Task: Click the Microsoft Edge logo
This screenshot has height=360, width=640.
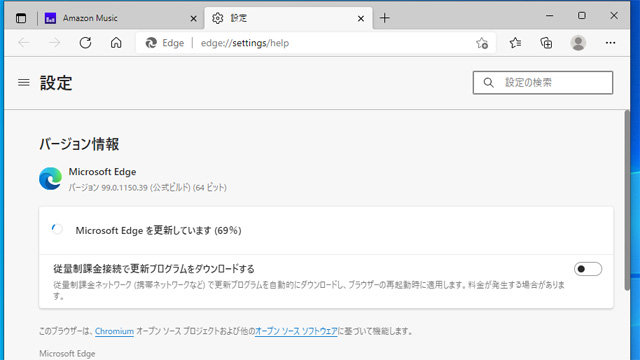Action: point(51,178)
